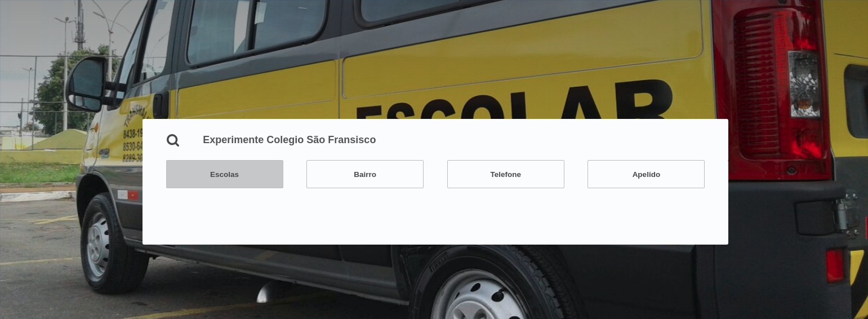Choose the Apelido search option
Viewport: 868px width, 319px height.
(646, 174)
